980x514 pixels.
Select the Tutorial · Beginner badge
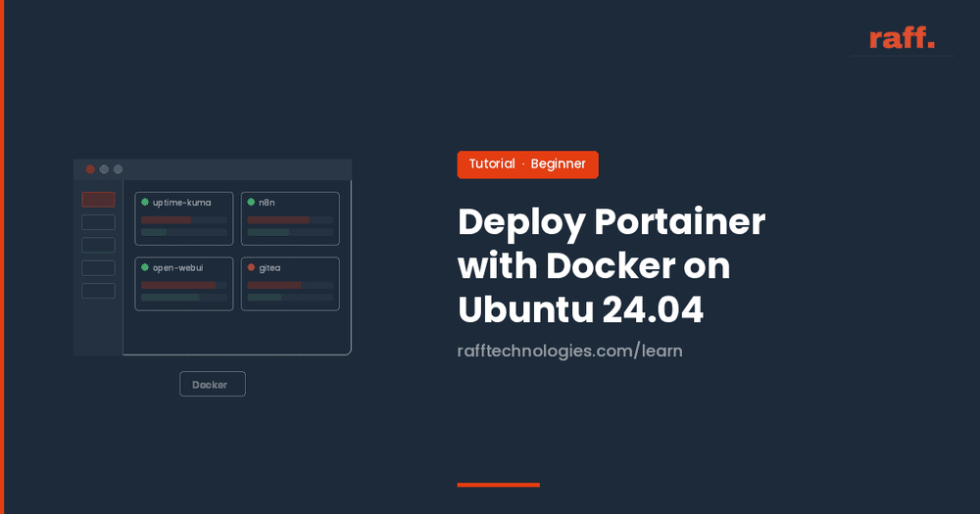tap(527, 164)
